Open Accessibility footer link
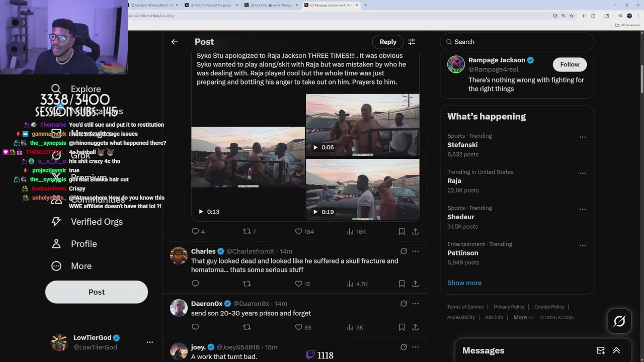This screenshot has width=644, height=362. (461, 317)
